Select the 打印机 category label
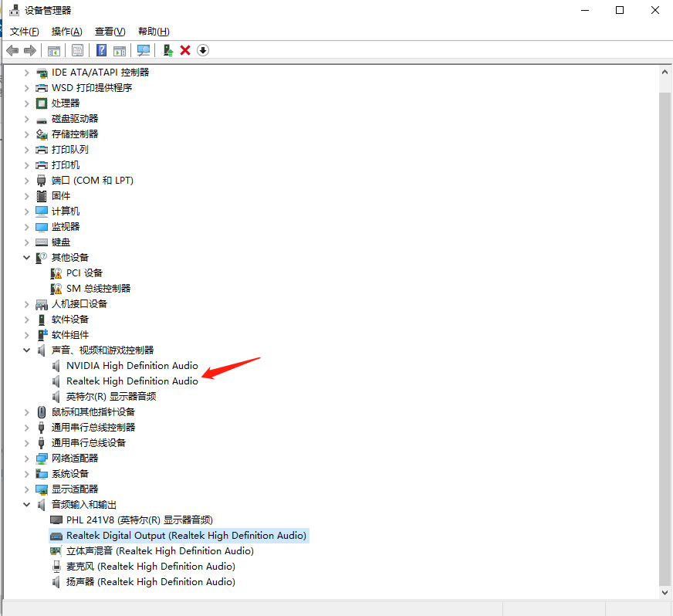Viewport: 673px width, 616px height. pyautogui.click(x=66, y=165)
